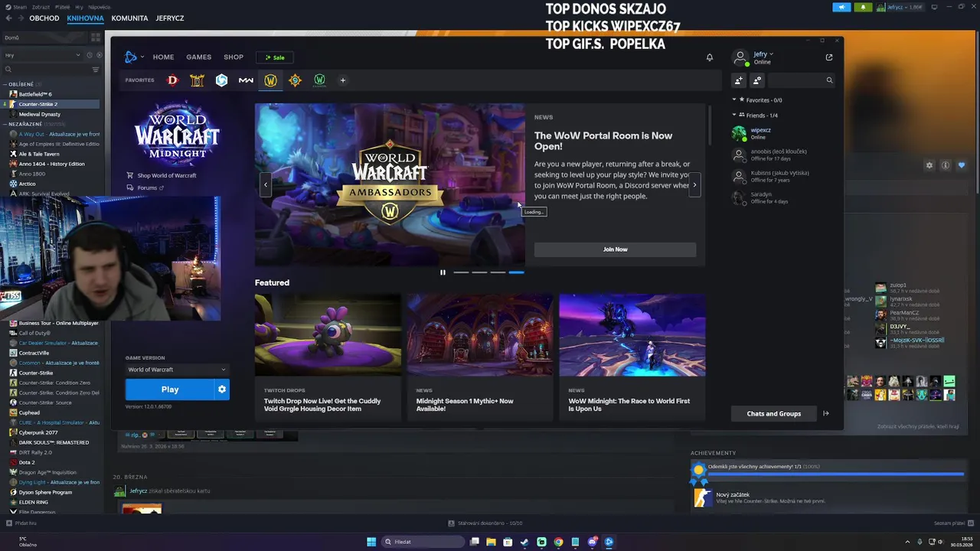Open Battle.net notifications bell
This screenshot has height=551, width=980.
(710, 57)
